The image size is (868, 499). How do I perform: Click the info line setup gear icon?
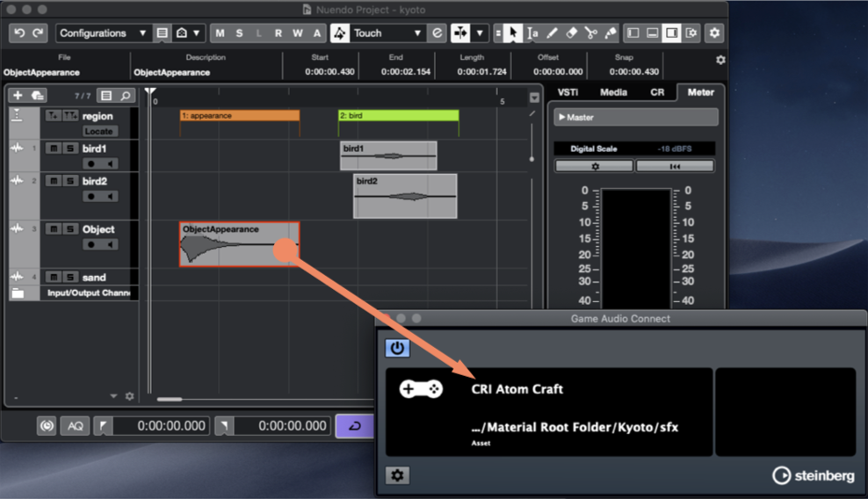coord(720,60)
